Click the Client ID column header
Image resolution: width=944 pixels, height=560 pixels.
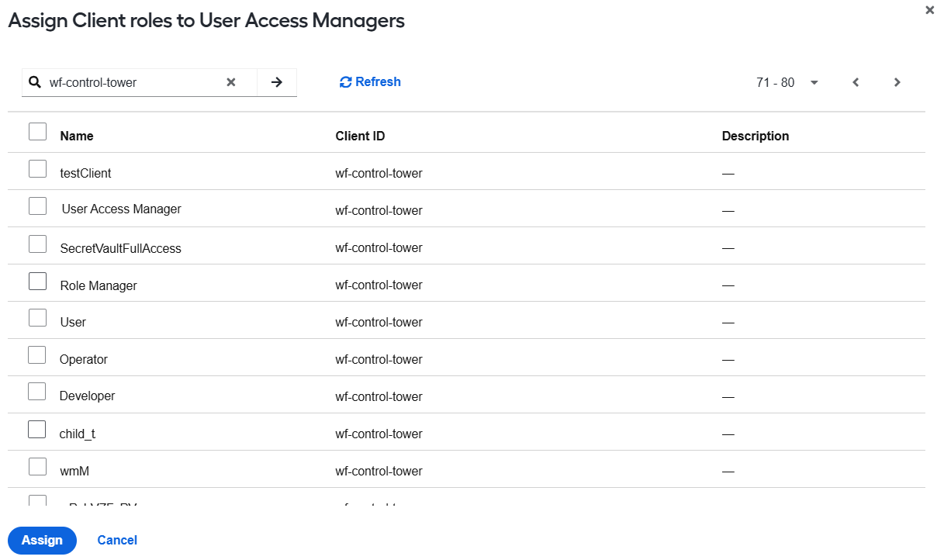point(360,136)
